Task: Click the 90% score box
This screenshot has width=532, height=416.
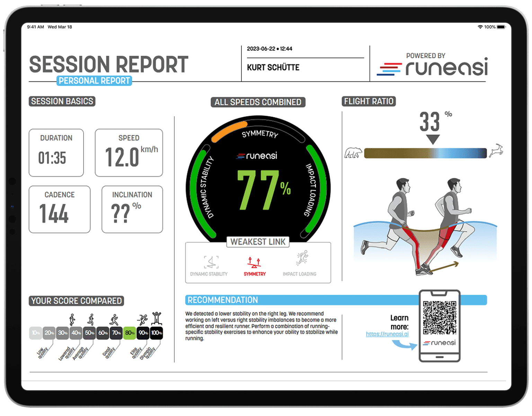Action: (143, 333)
